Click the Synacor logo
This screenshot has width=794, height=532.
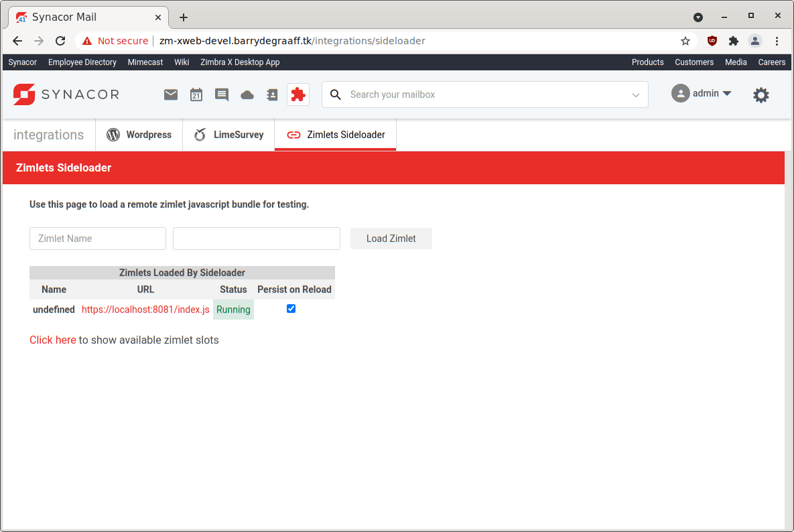(x=65, y=94)
